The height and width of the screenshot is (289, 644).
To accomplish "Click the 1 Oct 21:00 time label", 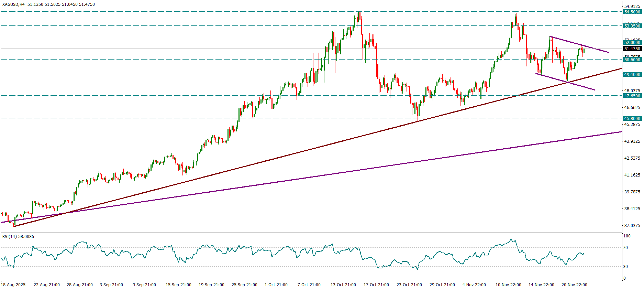I will click(x=276, y=285).
